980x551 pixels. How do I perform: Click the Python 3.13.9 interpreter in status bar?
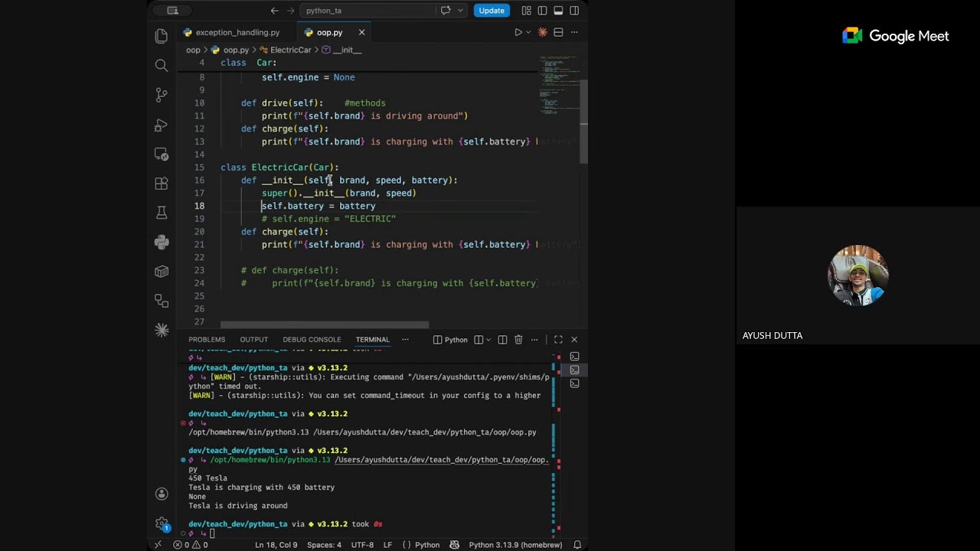[515, 545]
